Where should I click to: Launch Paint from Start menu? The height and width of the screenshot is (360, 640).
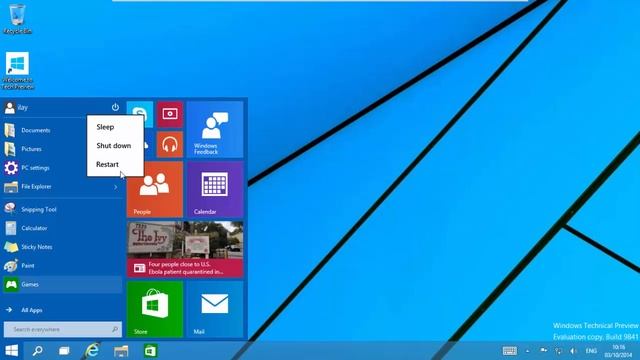click(62, 266)
